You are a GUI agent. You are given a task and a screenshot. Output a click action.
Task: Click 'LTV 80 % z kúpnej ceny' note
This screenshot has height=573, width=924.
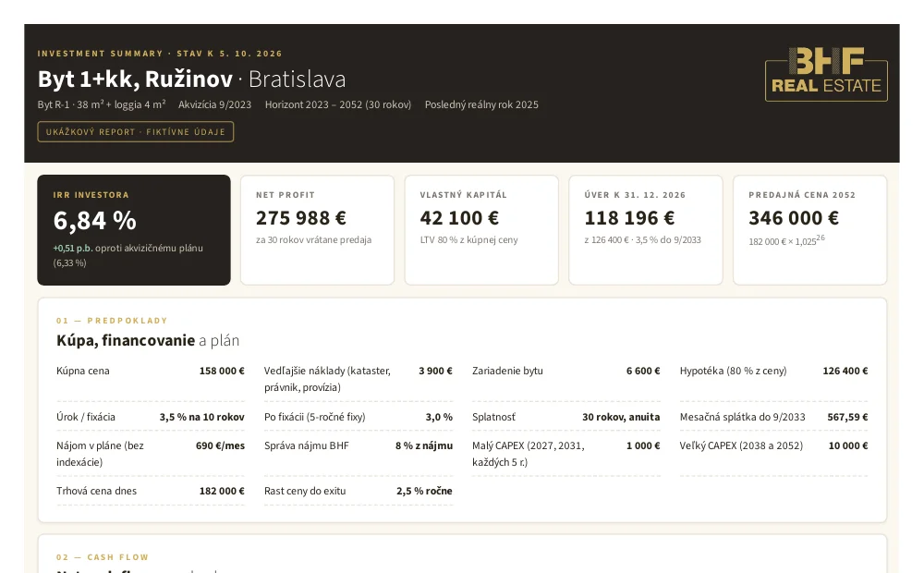click(469, 240)
